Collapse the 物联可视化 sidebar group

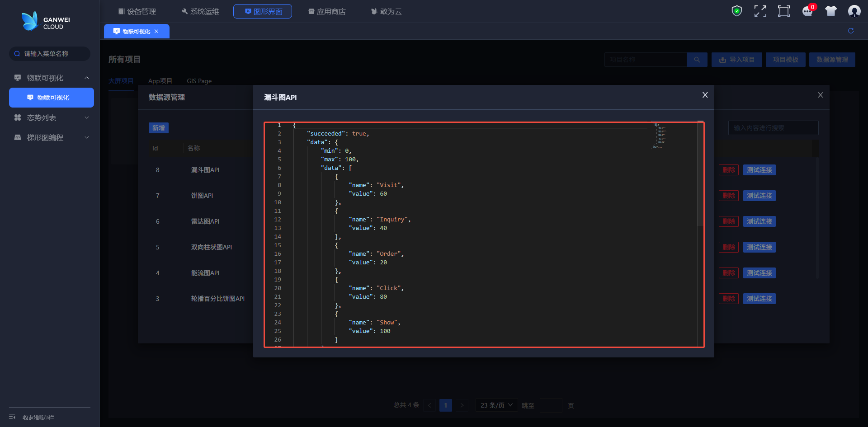(87, 78)
